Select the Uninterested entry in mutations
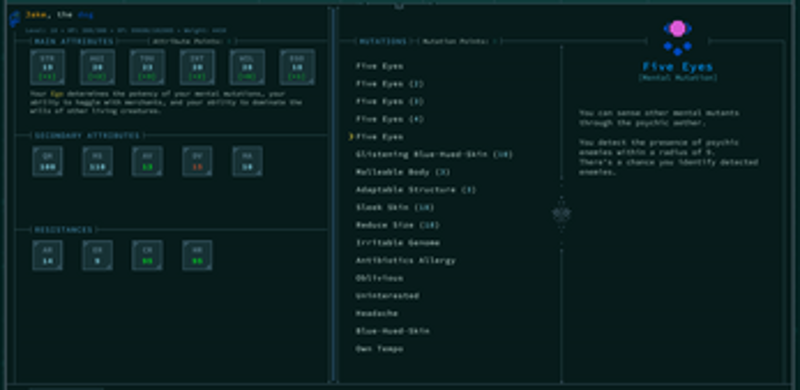Viewport: 800px width, 390px height. [x=387, y=296]
